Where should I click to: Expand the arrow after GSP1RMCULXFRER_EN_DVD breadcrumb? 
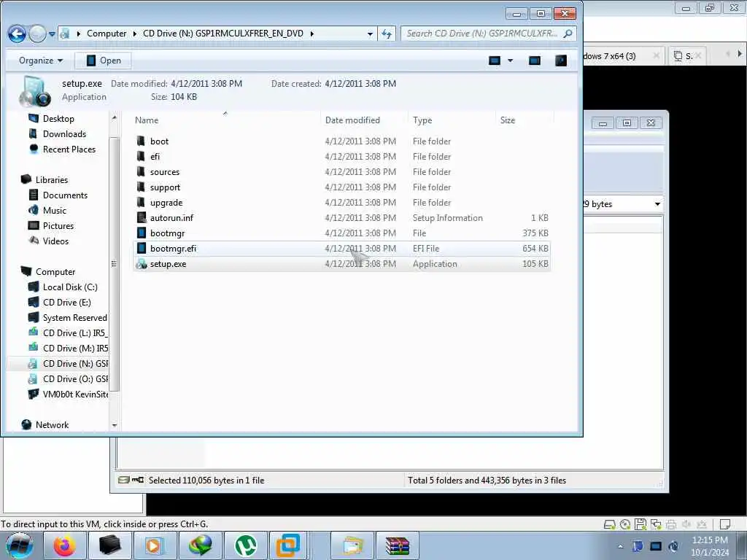tap(312, 34)
